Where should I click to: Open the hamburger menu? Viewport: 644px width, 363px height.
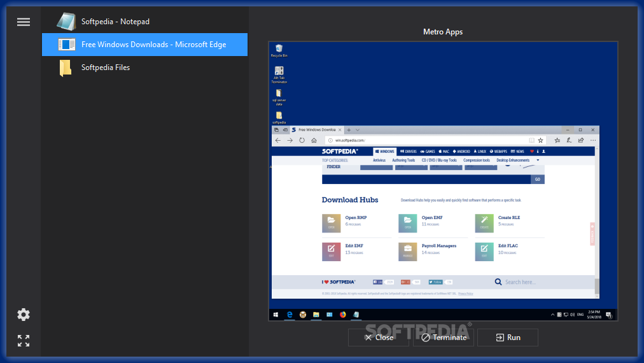(x=24, y=22)
